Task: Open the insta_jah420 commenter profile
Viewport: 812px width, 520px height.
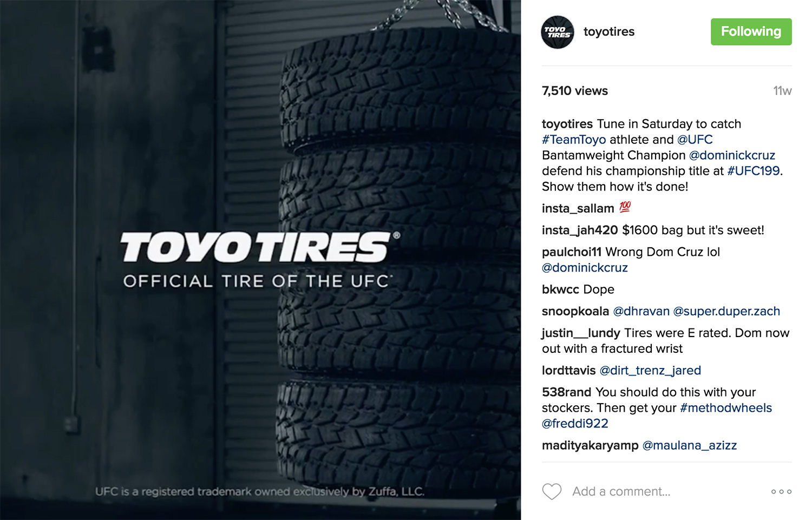Action: click(580, 230)
